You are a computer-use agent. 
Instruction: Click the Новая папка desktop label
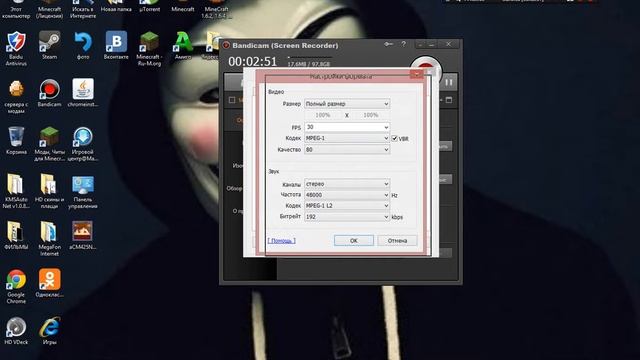click(116, 9)
